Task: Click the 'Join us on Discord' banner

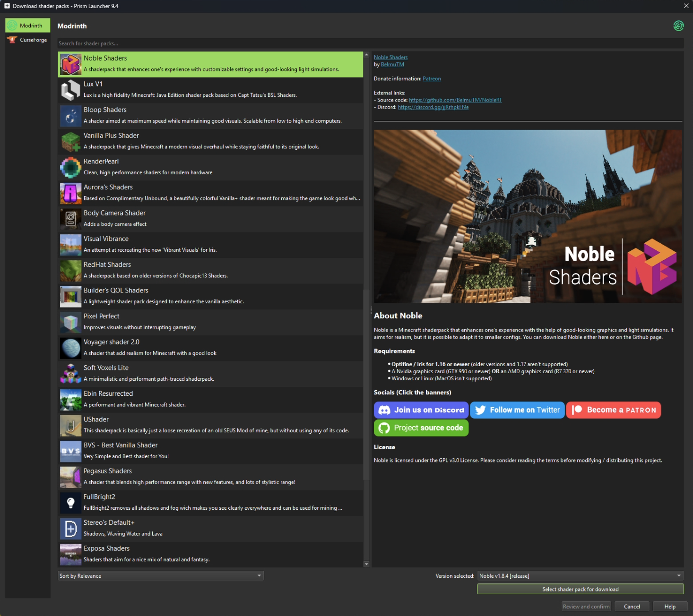Action: 421,410
